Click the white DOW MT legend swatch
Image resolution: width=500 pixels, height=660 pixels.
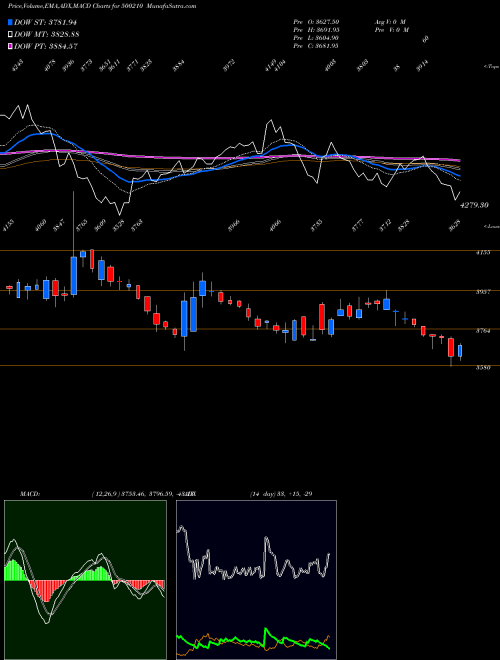(x=10, y=34)
